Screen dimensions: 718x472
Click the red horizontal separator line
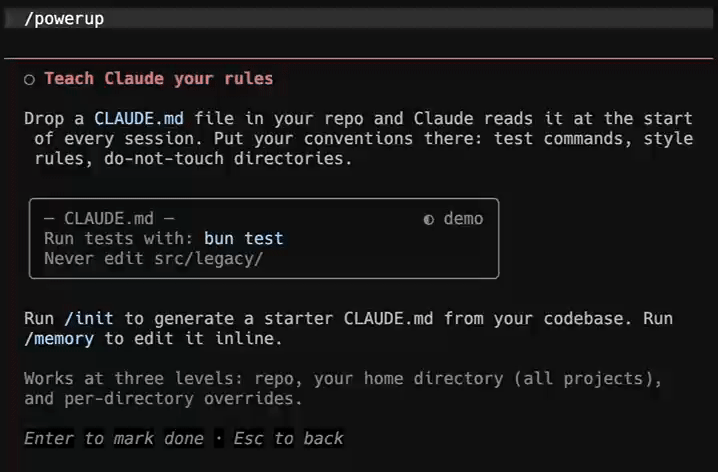coord(359,59)
